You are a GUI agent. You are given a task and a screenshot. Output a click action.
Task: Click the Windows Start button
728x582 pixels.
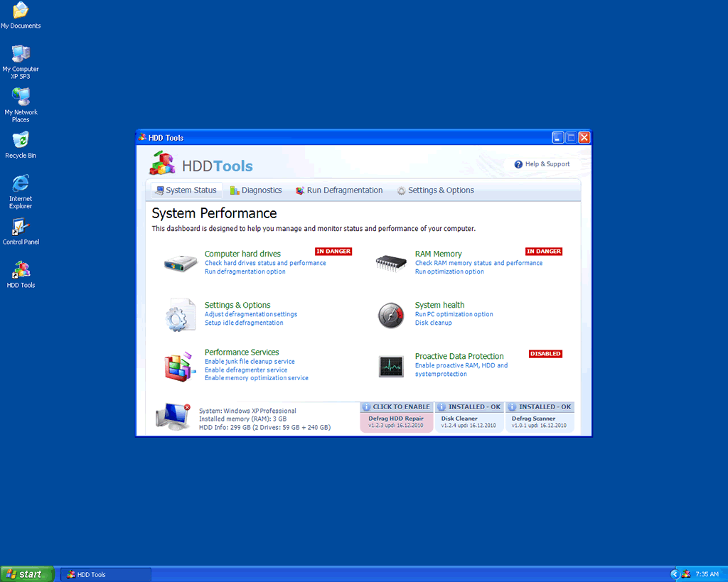pos(27,574)
